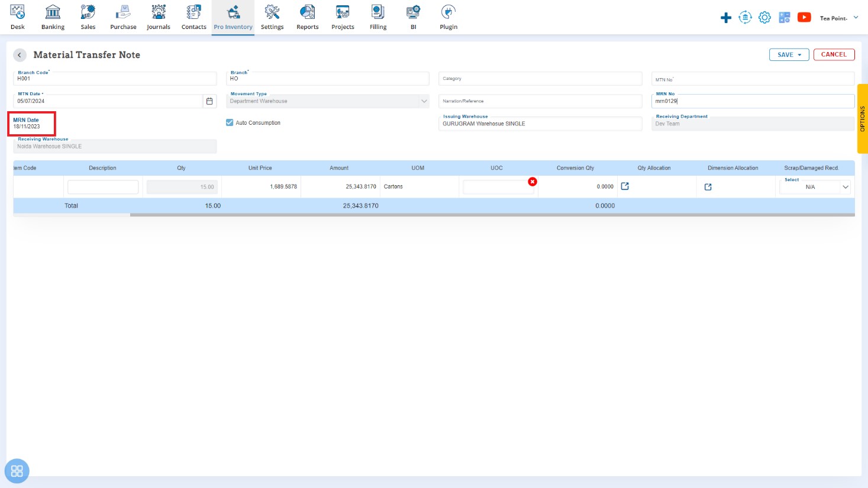Open the Desk module
Viewport: 868px width, 488px height.
tap(18, 17)
